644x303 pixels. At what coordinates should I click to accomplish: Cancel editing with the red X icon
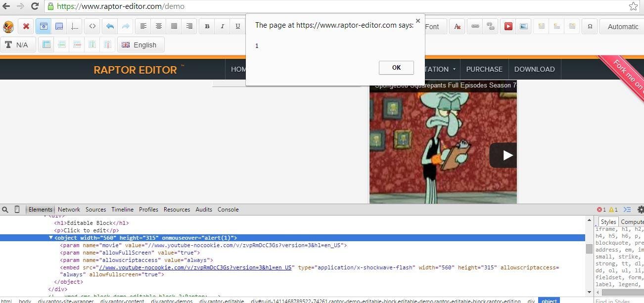(x=26, y=26)
